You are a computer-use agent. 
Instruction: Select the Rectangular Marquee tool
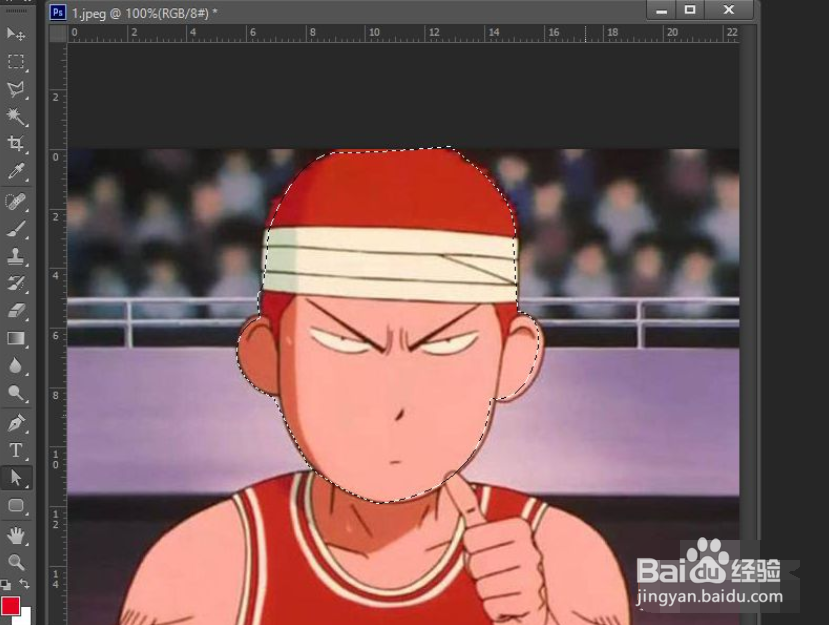(x=16, y=61)
